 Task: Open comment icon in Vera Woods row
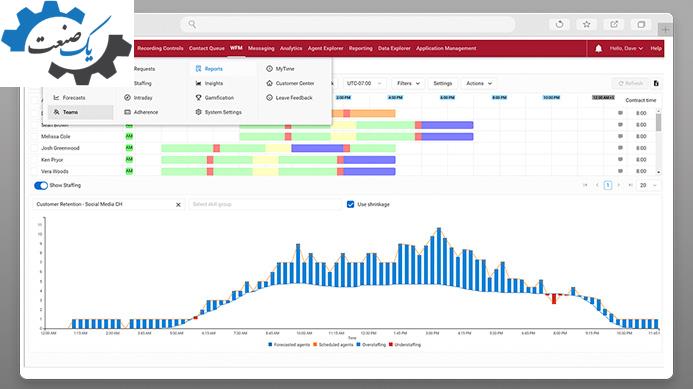(620, 171)
